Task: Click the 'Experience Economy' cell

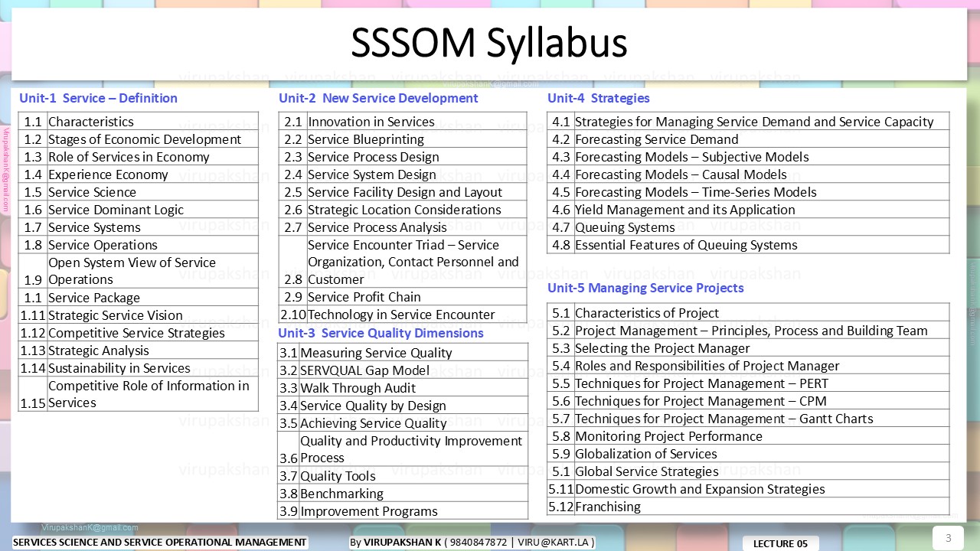Action: pyautogui.click(x=152, y=174)
